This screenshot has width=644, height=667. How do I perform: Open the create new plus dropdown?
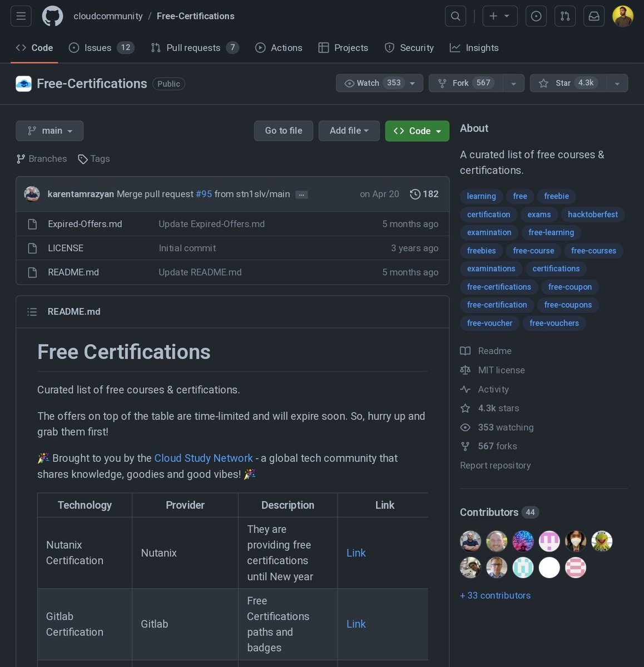500,16
